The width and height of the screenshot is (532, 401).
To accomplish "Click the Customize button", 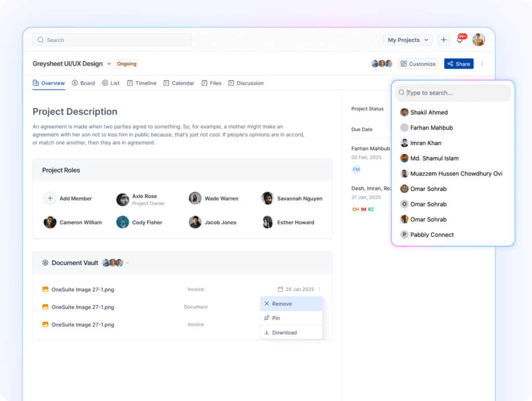I will (x=418, y=64).
